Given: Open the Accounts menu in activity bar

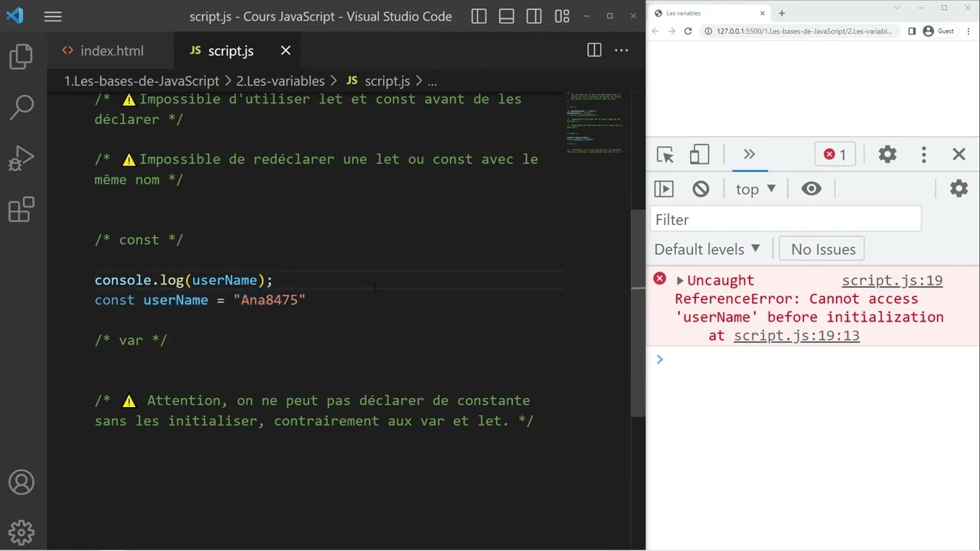Looking at the screenshot, I should 21,482.
